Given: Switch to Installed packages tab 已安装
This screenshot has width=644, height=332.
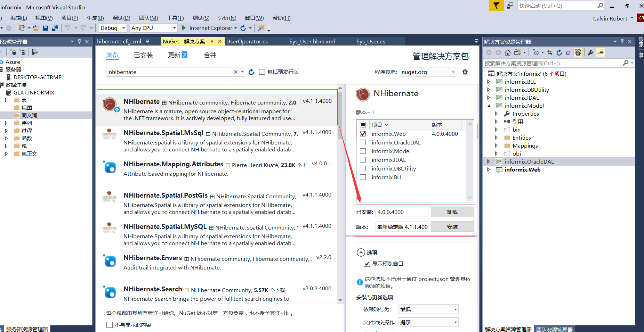Looking at the screenshot, I should [x=143, y=55].
